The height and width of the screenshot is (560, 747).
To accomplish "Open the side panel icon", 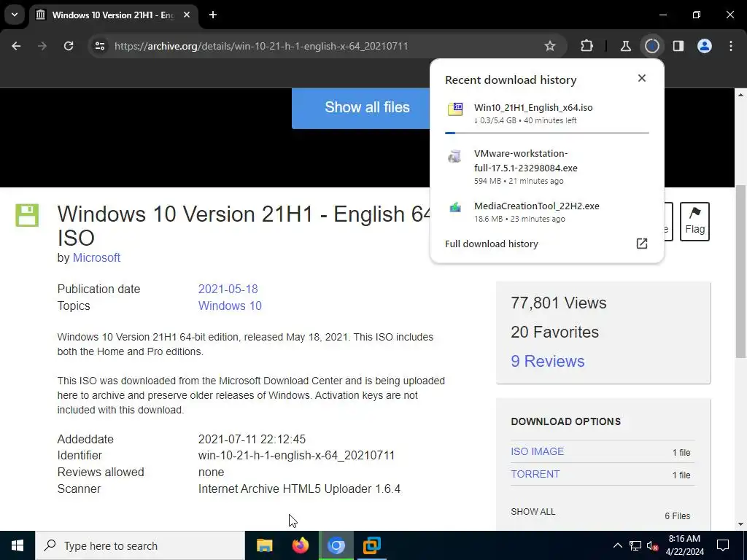I will pyautogui.click(x=678, y=46).
